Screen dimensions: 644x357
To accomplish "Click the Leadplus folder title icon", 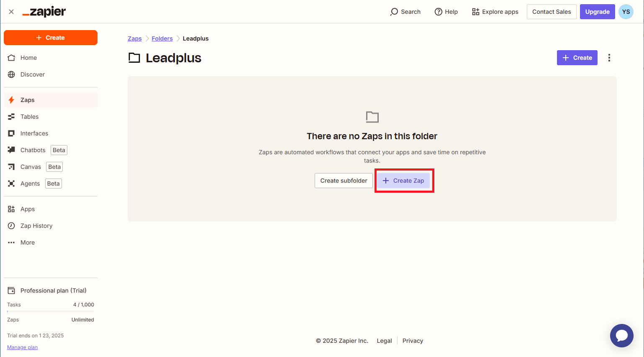I will pos(134,58).
